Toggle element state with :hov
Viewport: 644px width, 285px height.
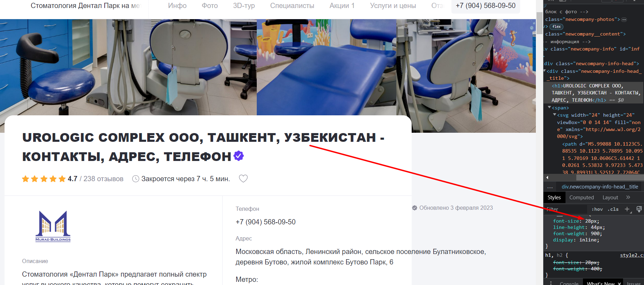pyautogui.click(x=597, y=209)
